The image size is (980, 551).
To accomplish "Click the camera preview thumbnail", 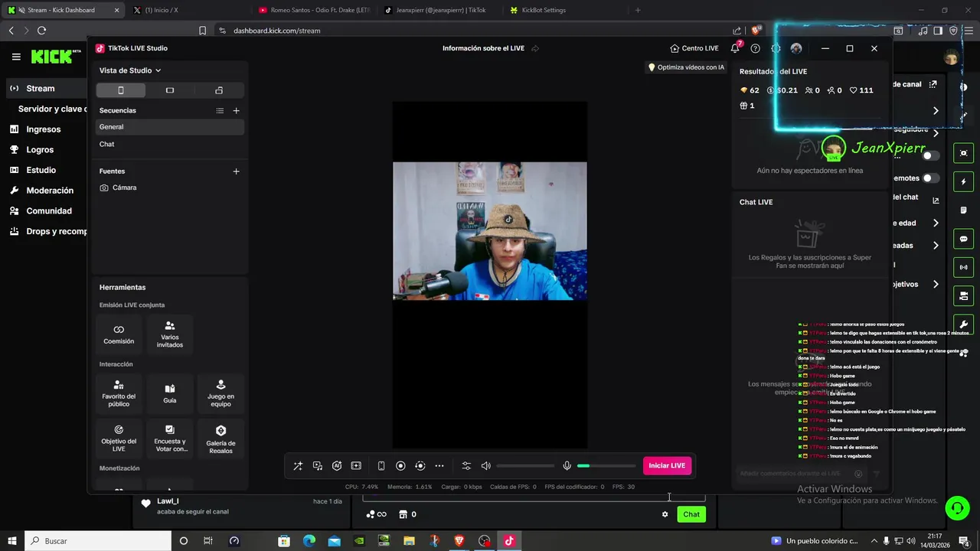I will coord(490,230).
